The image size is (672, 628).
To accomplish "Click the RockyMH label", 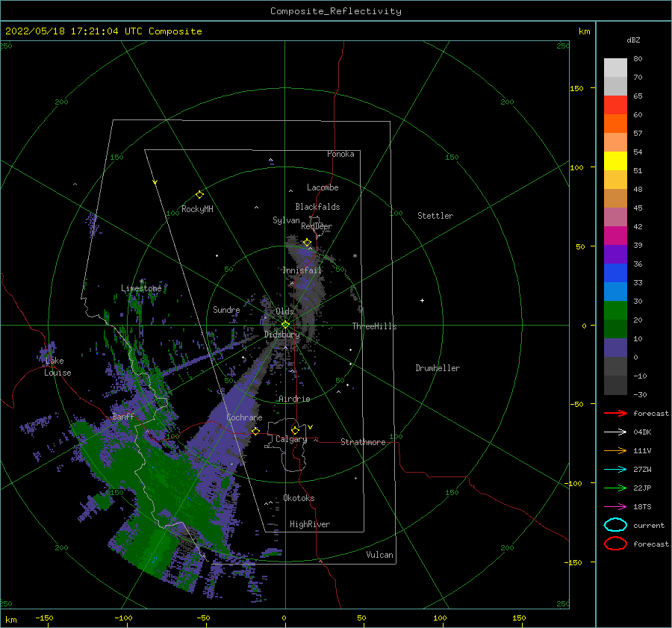I will [197, 209].
